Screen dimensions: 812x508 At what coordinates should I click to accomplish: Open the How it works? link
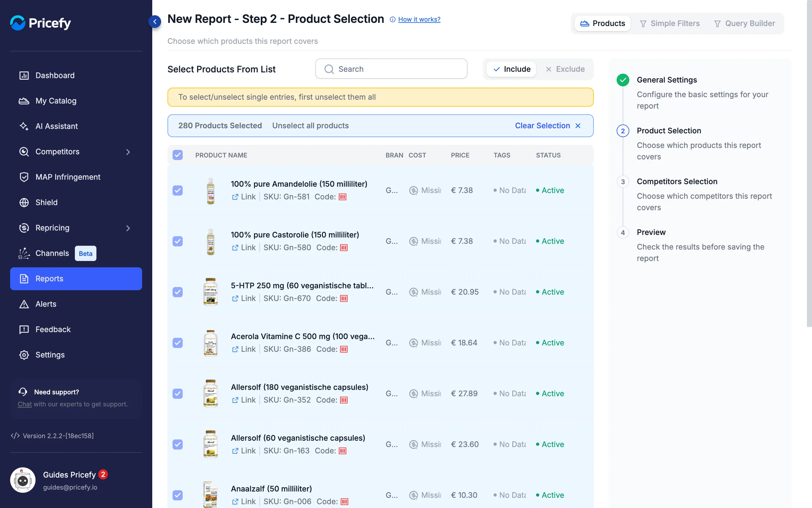tap(419, 19)
